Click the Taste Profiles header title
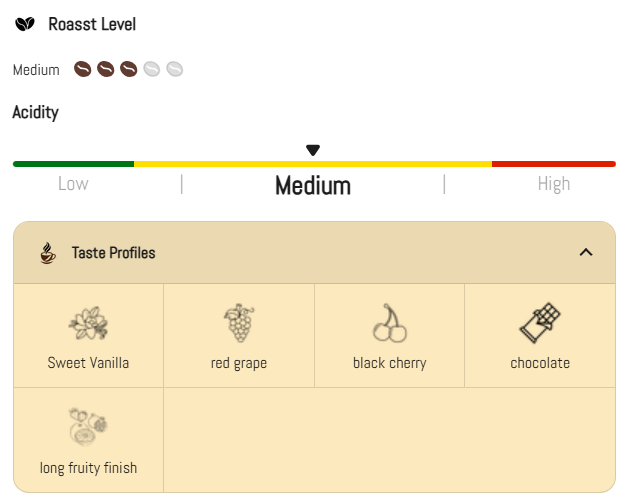Image resolution: width=625 pixels, height=501 pixels. click(x=113, y=253)
